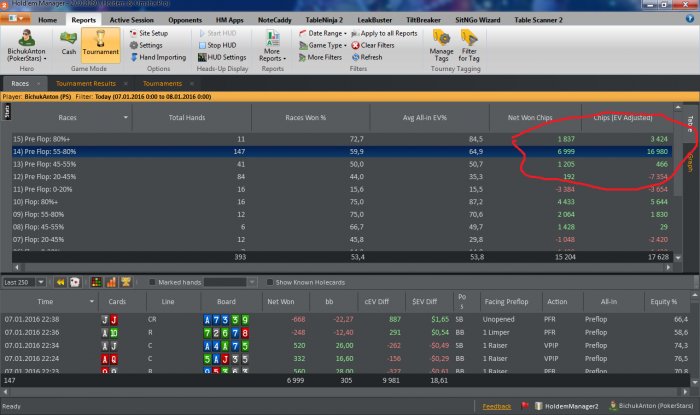Click the red flag status bar icon
The height and width of the screenshot is (415, 700).
(x=525, y=406)
